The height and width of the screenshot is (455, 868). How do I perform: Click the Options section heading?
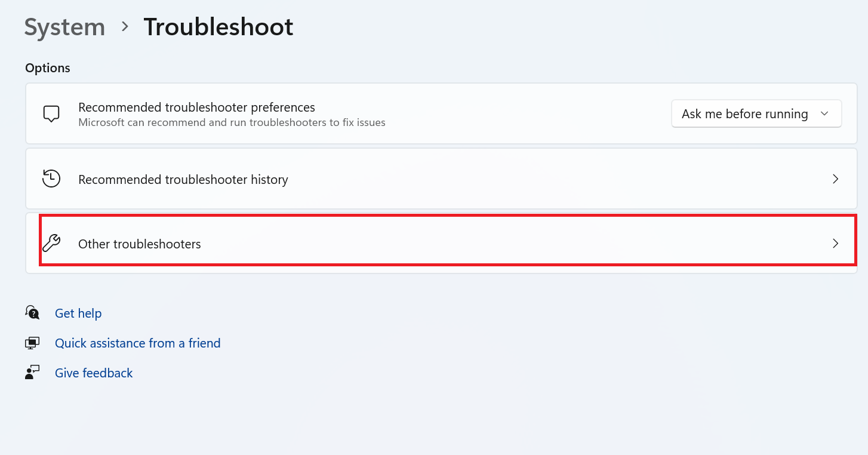pyautogui.click(x=48, y=68)
